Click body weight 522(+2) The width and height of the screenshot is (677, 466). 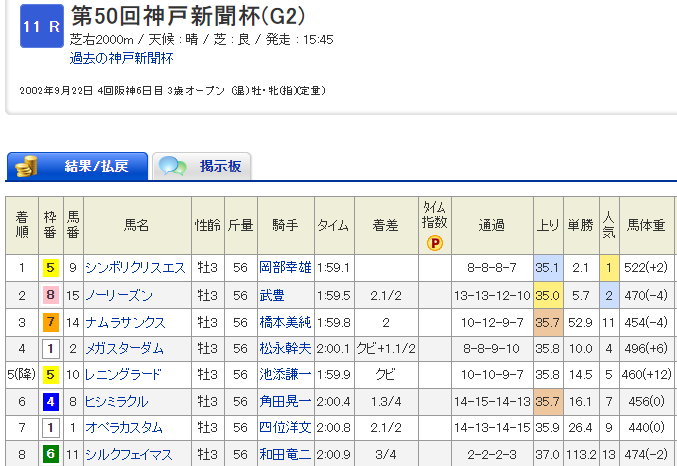tap(646, 268)
